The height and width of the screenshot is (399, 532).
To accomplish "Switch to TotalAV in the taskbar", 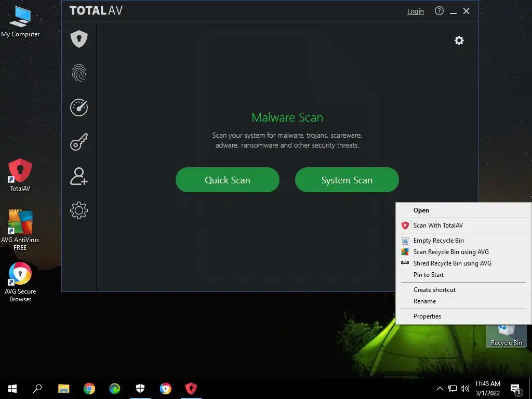I will coord(191,389).
